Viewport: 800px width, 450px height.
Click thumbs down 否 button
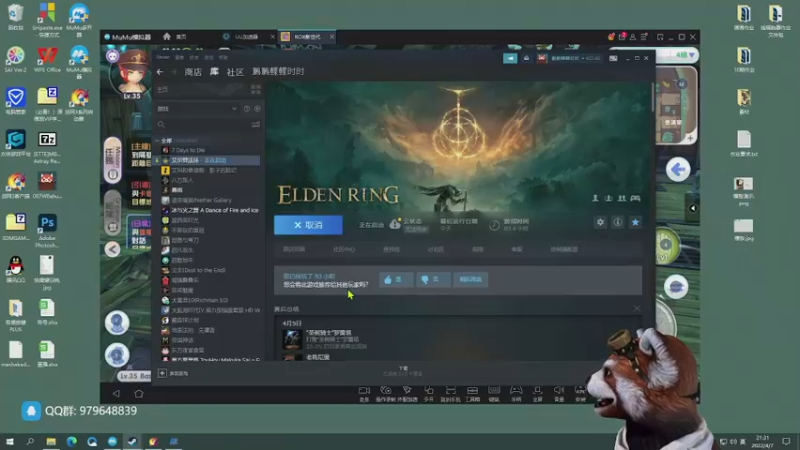[433, 280]
